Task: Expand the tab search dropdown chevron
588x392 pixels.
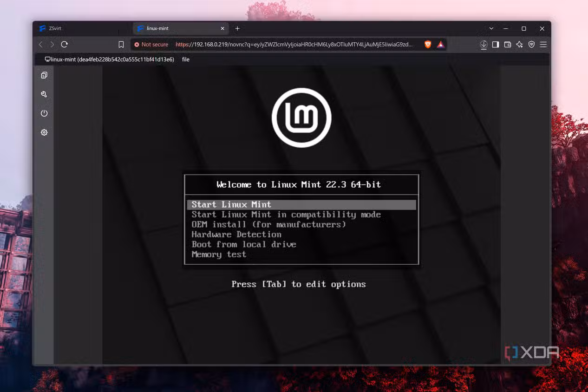Action: 491,28
